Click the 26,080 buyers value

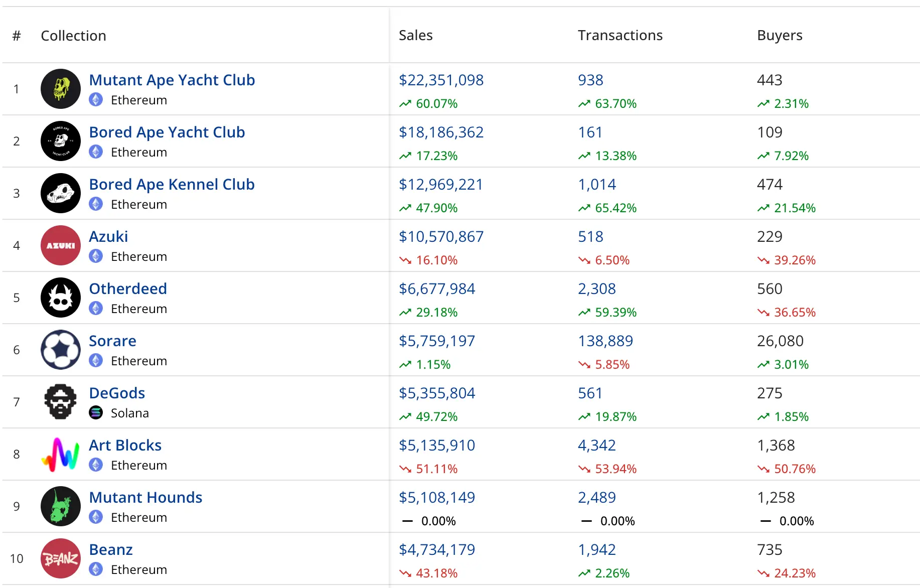click(780, 341)
